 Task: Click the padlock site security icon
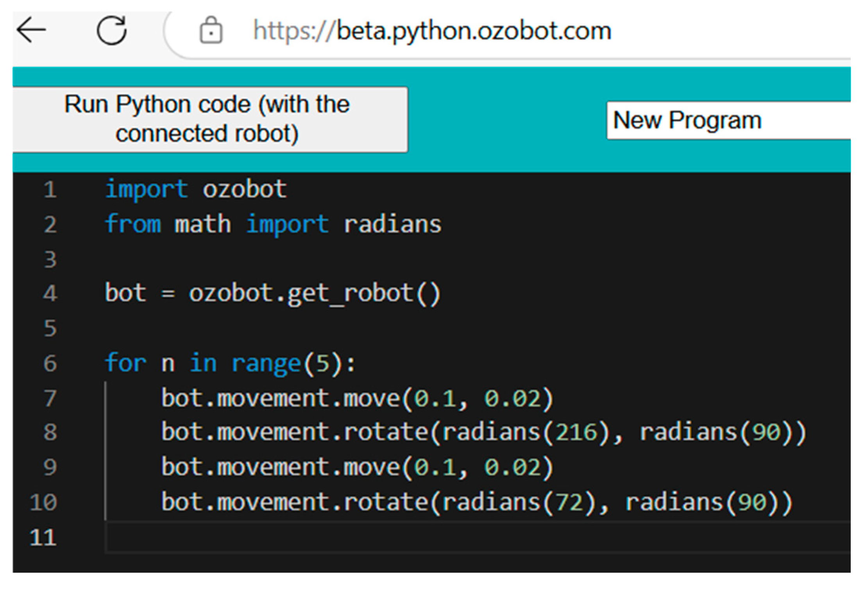pos(211,30)
